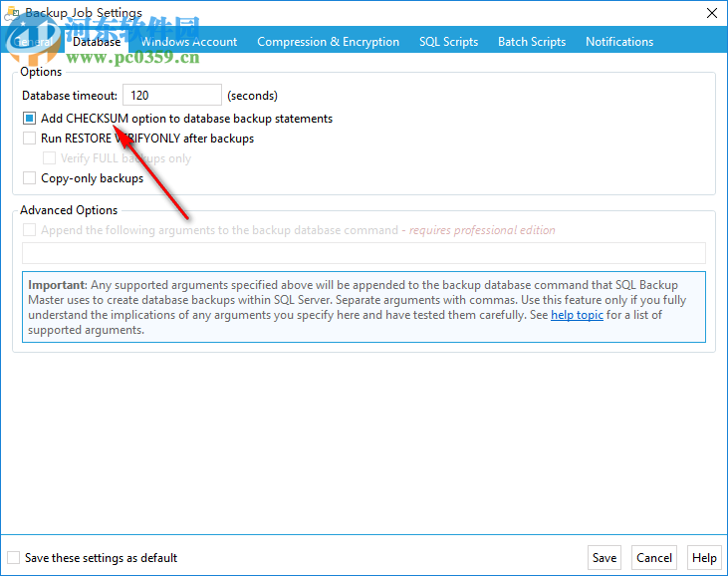The width and height of the screenshot is (728, 576).
Task: Click the Database timeout input field
Action: point(172,96)
